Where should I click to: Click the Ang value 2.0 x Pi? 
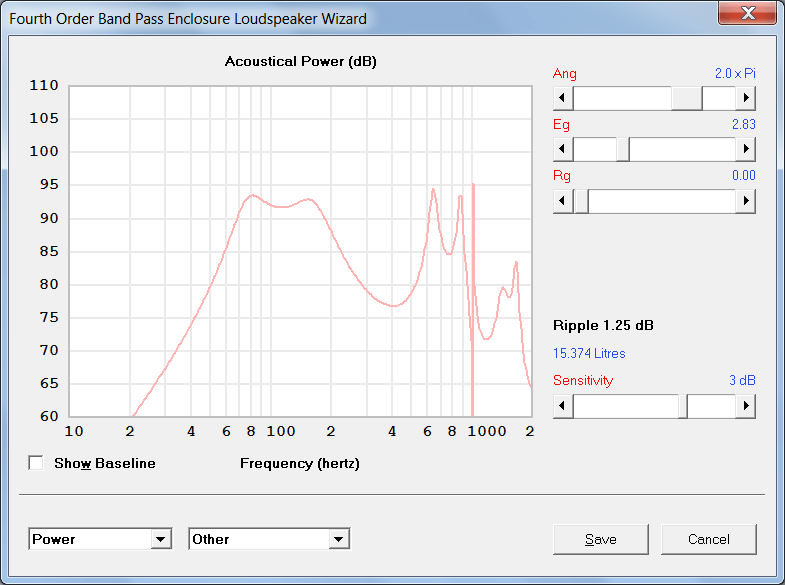(x=735, y=74)
